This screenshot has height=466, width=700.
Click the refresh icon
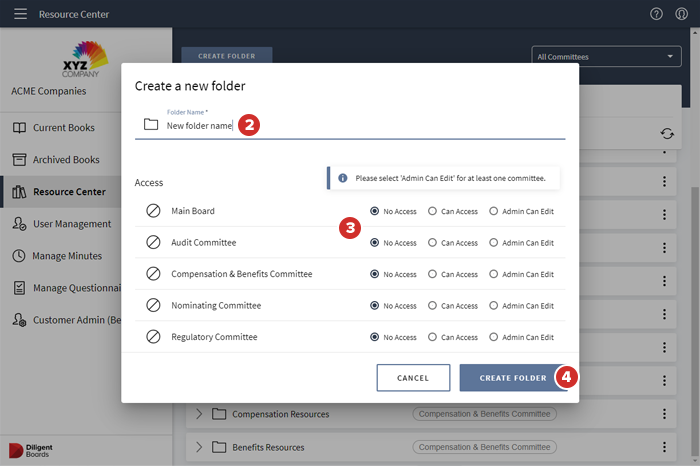click(x=666, y=133)
